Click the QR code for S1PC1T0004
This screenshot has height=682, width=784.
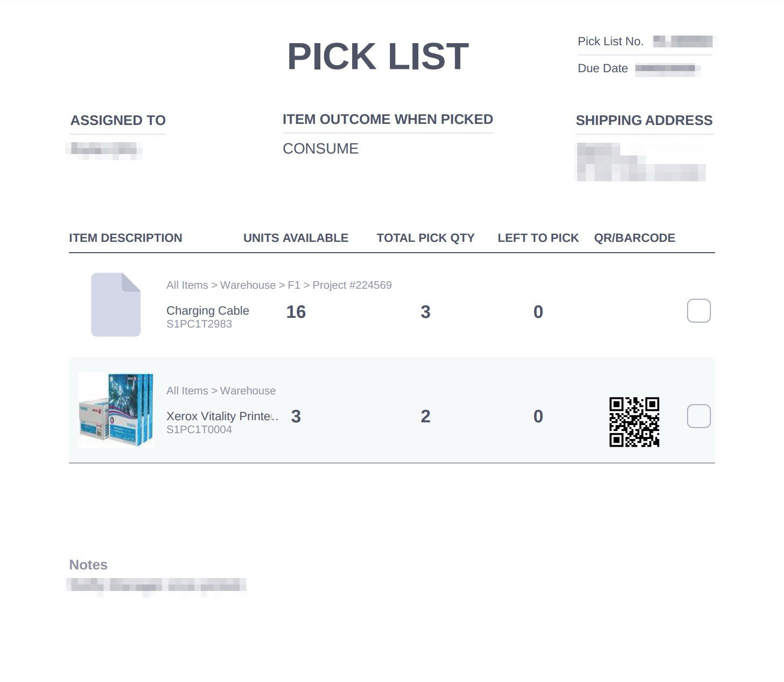(634, 422)
